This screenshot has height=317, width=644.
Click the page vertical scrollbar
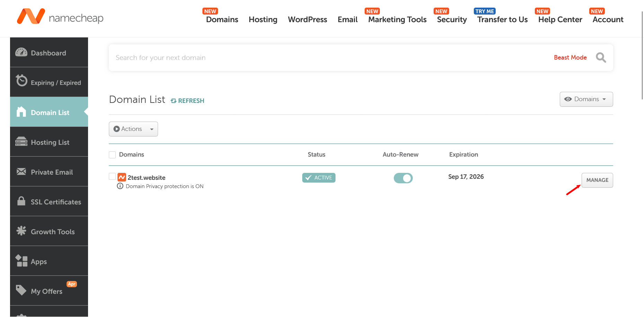[x=642, y=55]
